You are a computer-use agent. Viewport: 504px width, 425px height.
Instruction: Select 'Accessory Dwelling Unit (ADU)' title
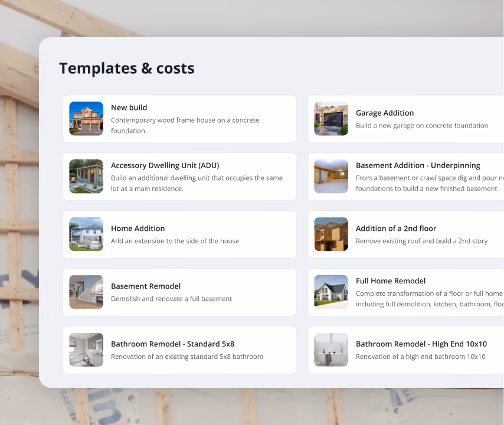coord(165,165)
